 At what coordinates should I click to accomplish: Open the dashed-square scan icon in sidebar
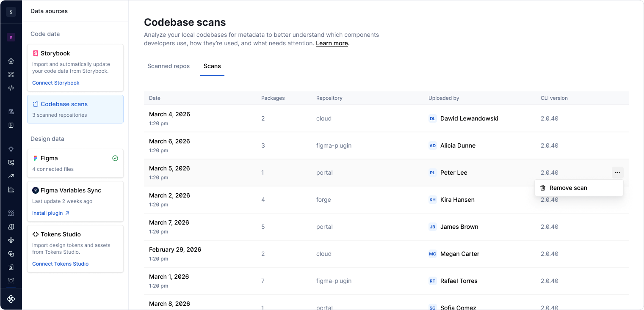(x=11, y=281)
